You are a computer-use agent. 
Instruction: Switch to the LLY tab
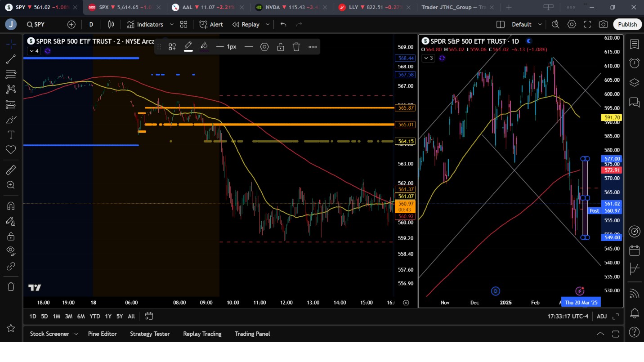[x=374, y=7]
